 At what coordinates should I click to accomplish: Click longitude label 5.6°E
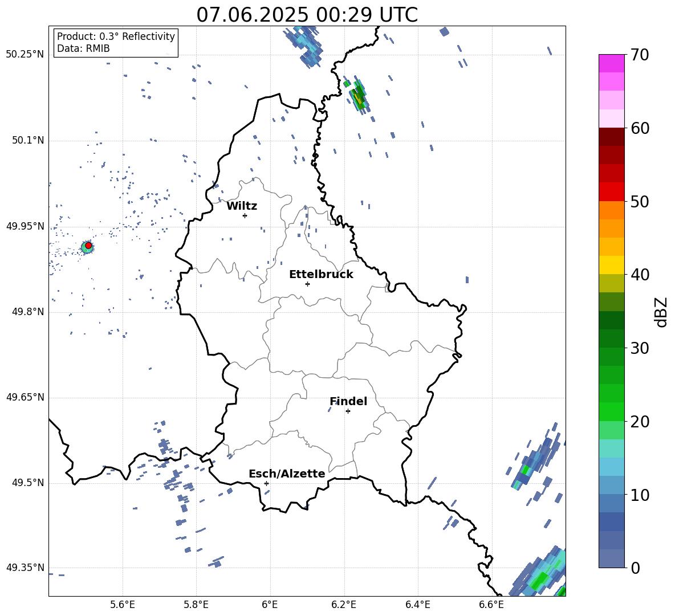[x=123, y=605]
